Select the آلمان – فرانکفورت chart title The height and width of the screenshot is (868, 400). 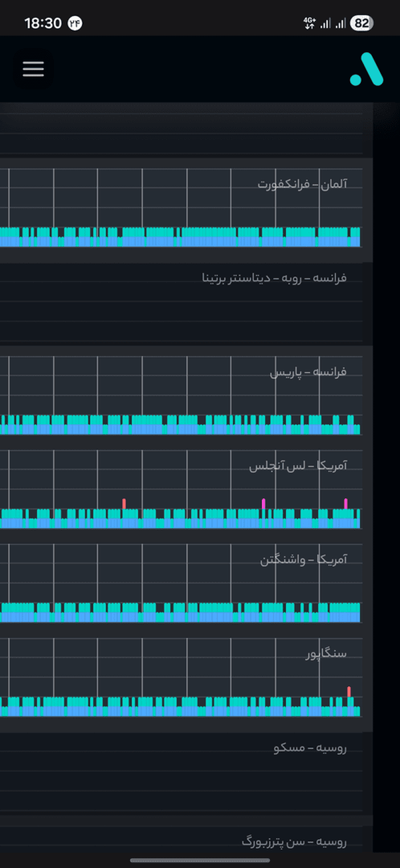point(303,183)
